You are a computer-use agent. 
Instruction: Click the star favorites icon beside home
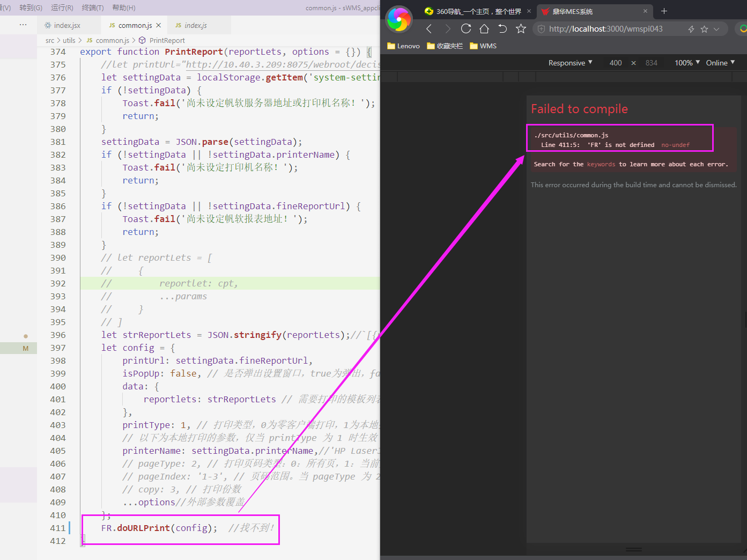pos(521,29)
